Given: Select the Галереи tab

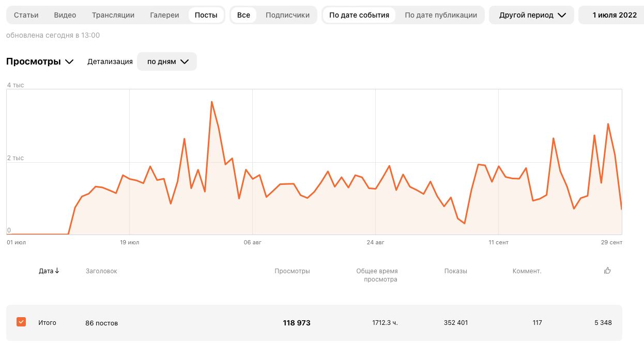Looking at the screenshot, I should (x=164, y=15).
